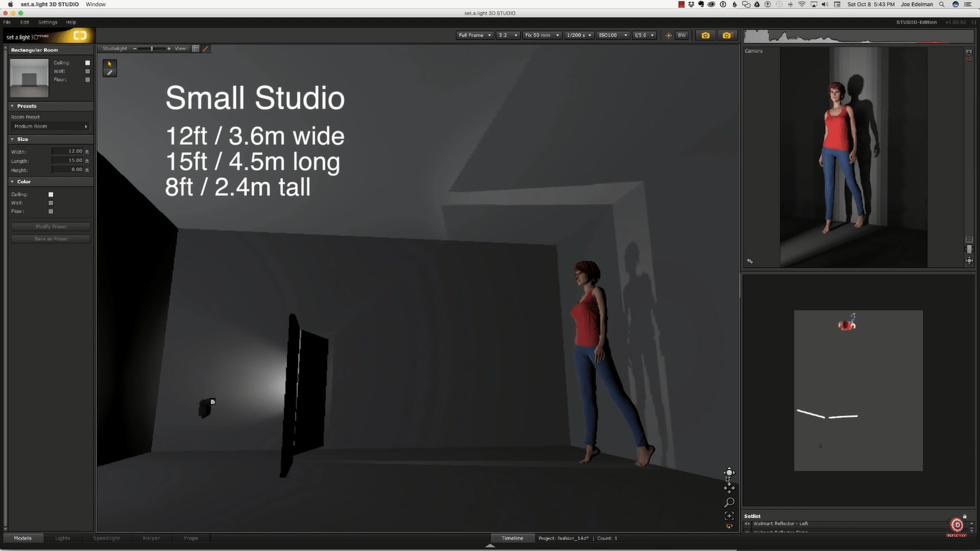Switch to the Lights tab

(63, 538)
